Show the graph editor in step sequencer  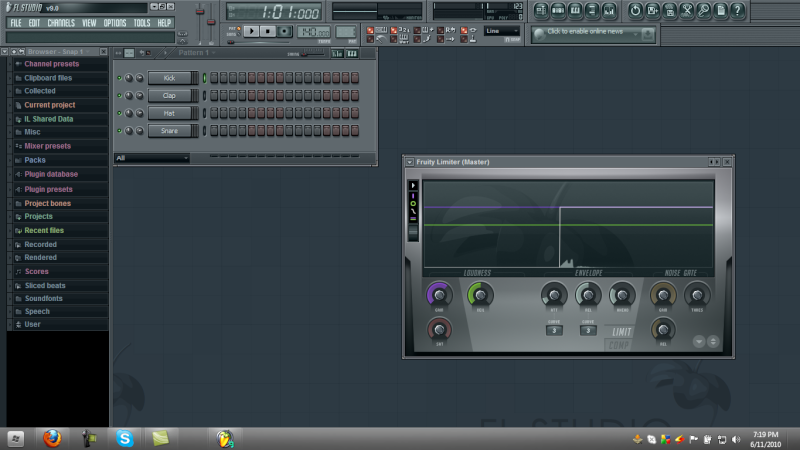pyautogui.click(x=337, y=54)
